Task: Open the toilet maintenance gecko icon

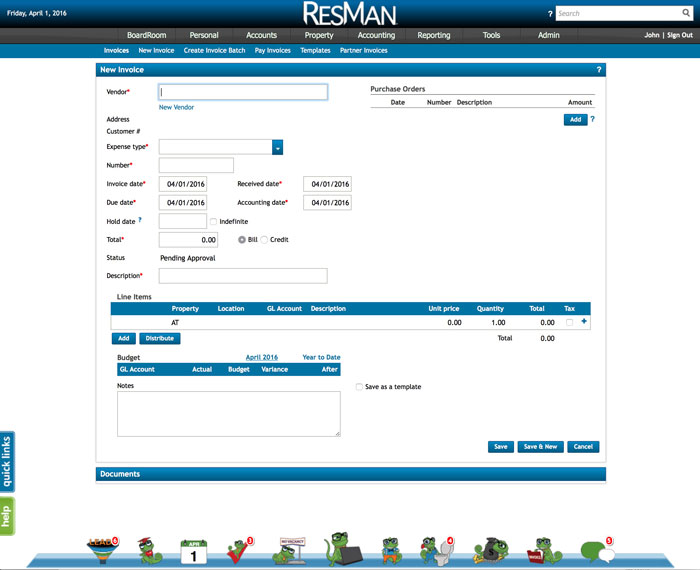Action: click(x=437, y=550)
